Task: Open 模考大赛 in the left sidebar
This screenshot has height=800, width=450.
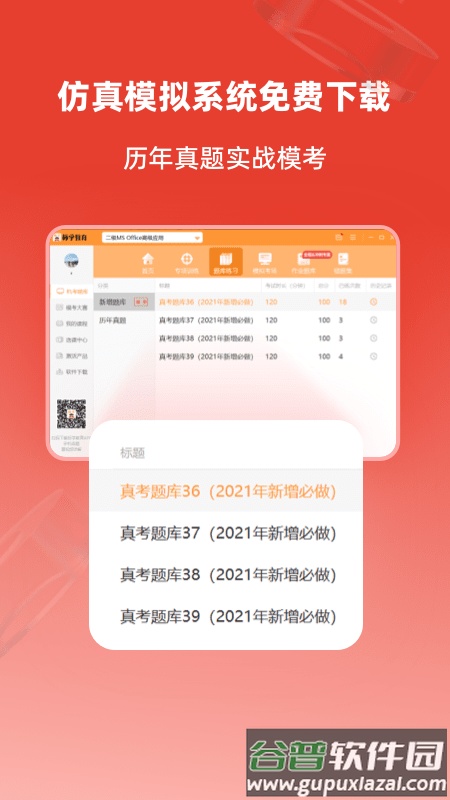Action: pyautogui.click(x=72, y=307)
